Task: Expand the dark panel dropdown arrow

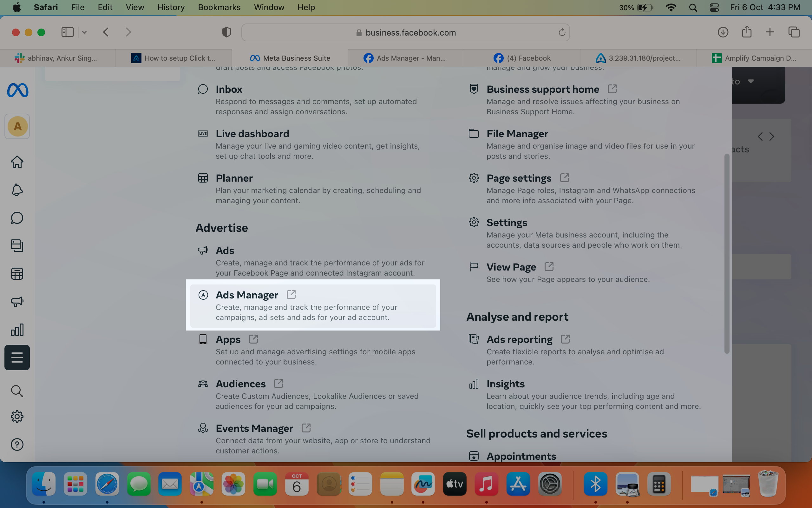Action: click(x=751, y=81)
